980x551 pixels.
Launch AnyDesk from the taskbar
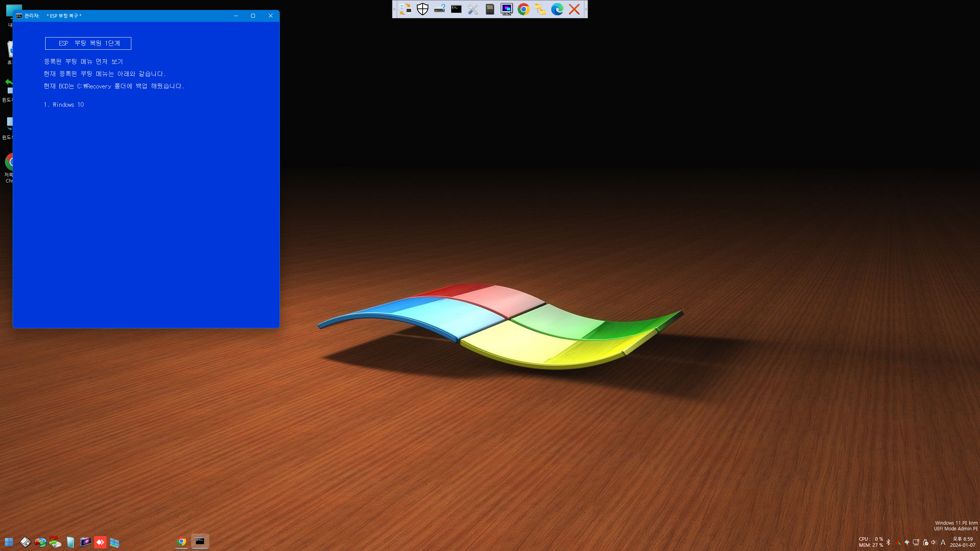pos(100,542)
